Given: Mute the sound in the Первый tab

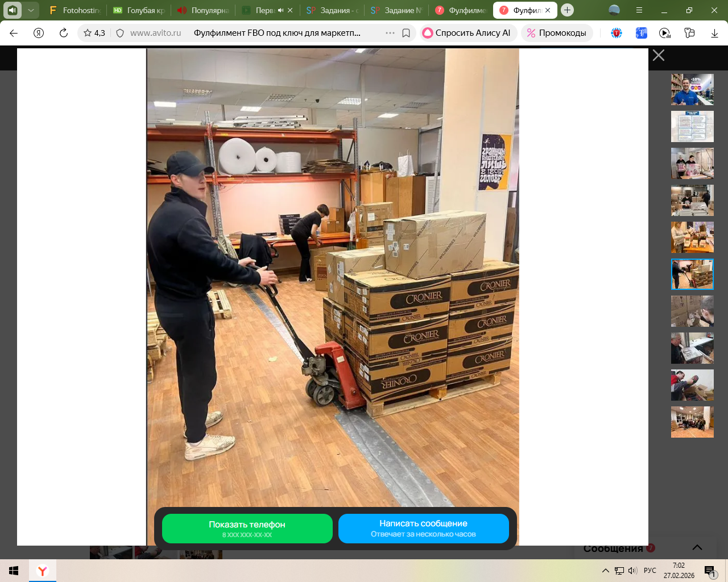Looking at the screenshot, I should 280,10.
